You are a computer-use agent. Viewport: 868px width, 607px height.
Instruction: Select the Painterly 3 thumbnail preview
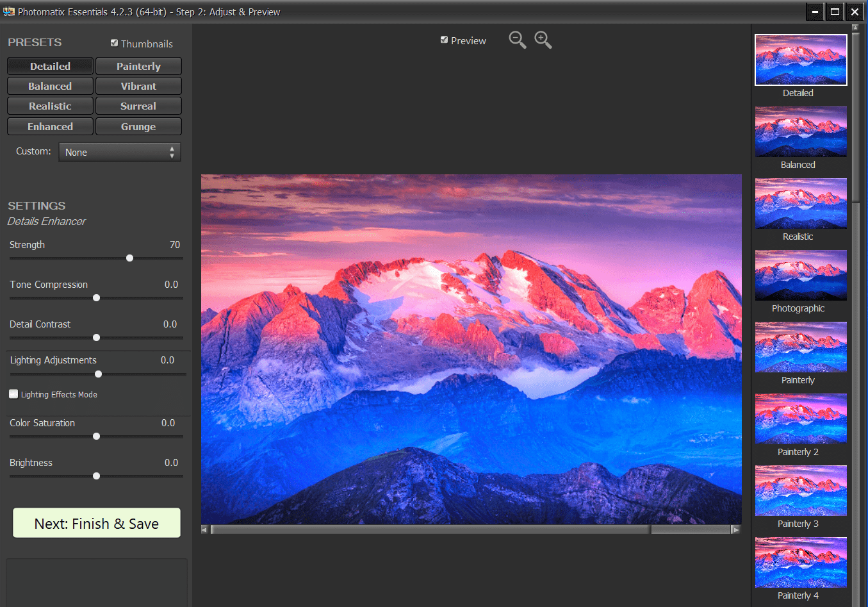(x=801, y=490)
